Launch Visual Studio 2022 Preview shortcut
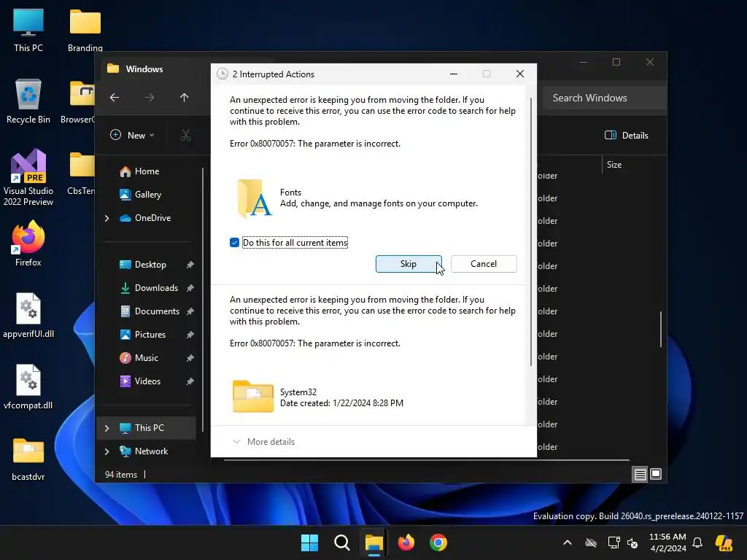Viewport: 747px width, 560px height. [x=28, y=178]
